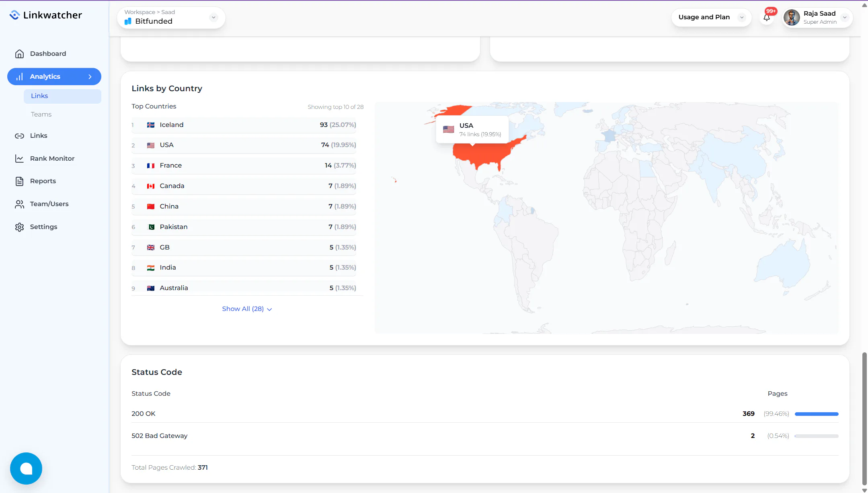Select the Links submenu under Analytics
The image size is (868, 493).
(x=62, y=96)
